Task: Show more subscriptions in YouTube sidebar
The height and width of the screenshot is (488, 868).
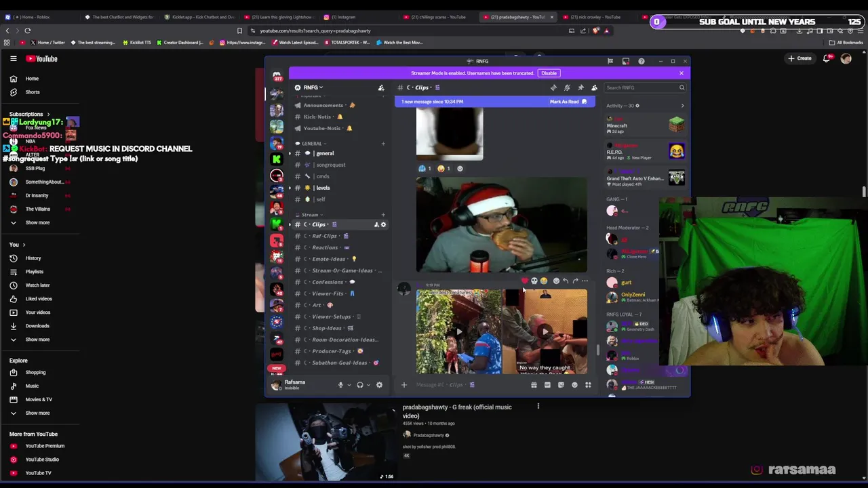Action: 37,222
